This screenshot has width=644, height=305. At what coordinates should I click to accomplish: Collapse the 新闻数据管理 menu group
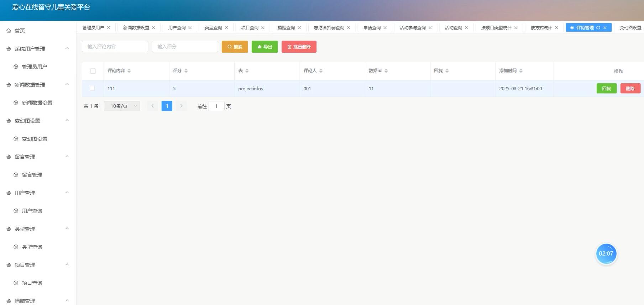[x=67, y=84]
